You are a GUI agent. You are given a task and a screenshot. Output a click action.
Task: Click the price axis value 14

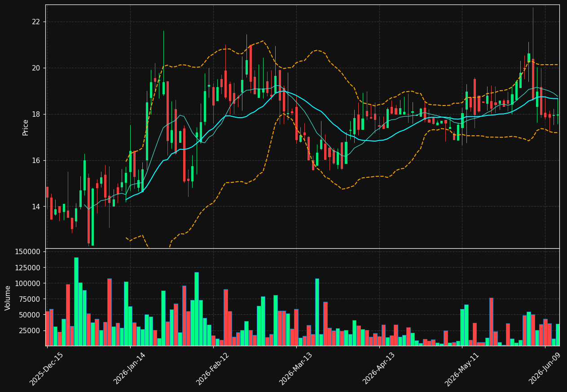tap(36, 207)
